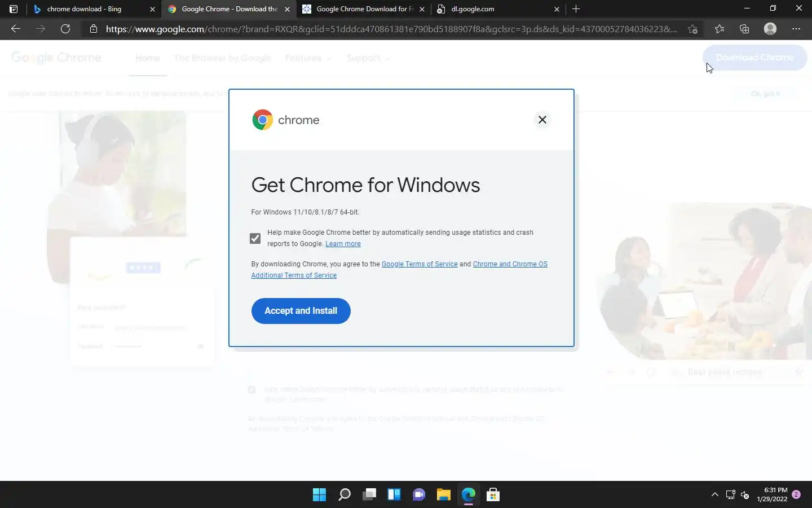Open Widgets from taskbar
The height and width of the screenshot is (508, 812).
(394, 495)
